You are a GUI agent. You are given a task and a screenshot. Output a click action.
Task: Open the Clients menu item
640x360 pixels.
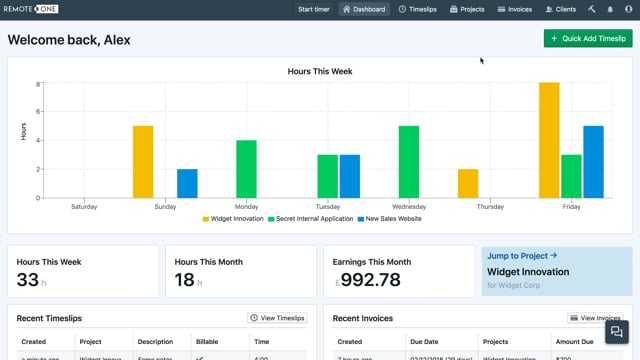click(561, 9)
